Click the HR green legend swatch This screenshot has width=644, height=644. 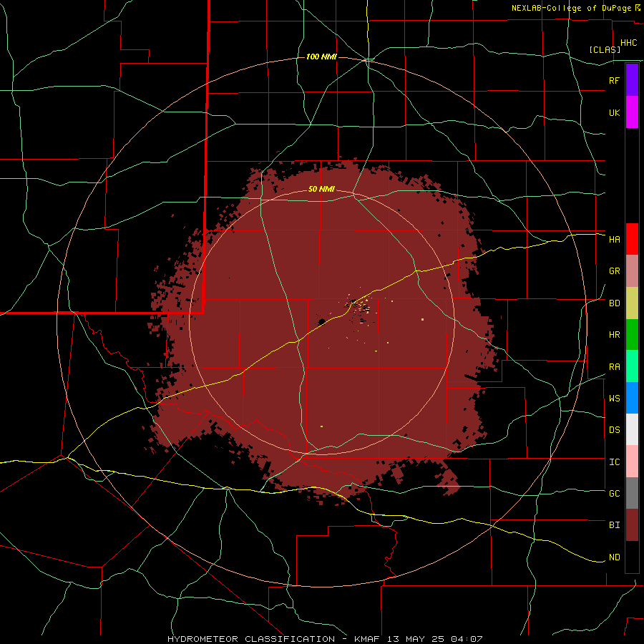tap(632, 335)
